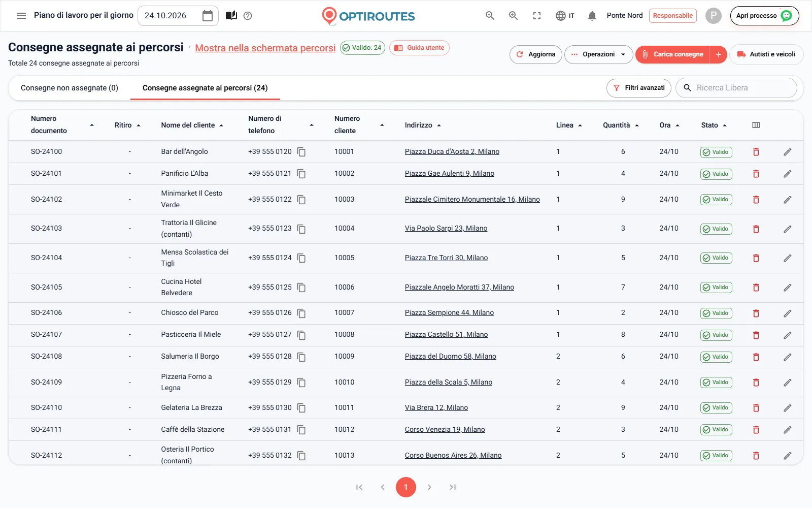The width and height of the screenshot is (812, 508).
Task: Open the Operazioni dropdown
Action: pyautogui.click(x=598, y=54)
